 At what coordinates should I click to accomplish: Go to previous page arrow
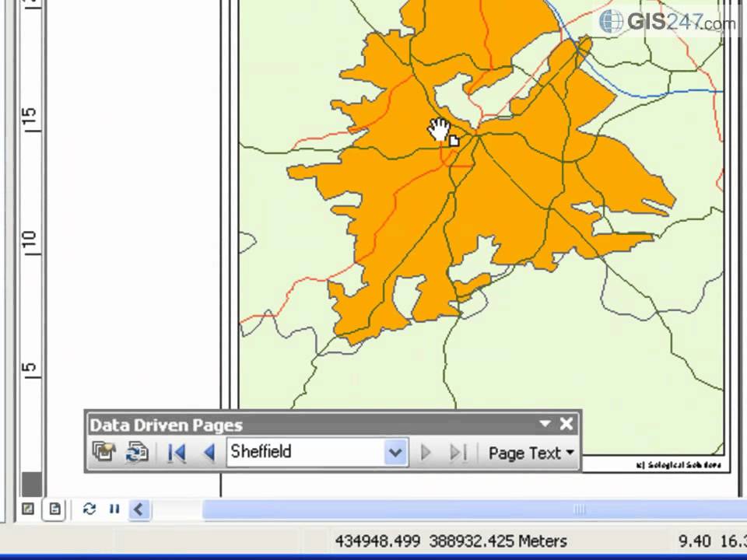pos(209,453)
